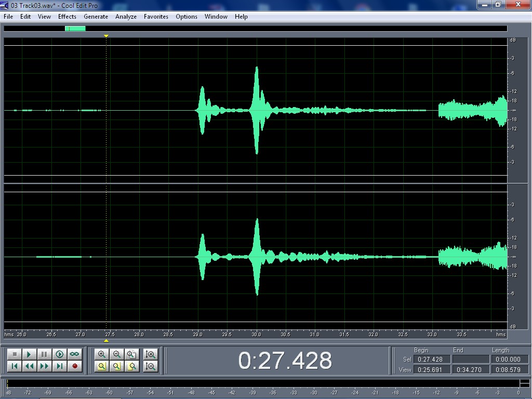
Task: Maximize or restore the Cool Edit Pro window
Action: (498, 4)
